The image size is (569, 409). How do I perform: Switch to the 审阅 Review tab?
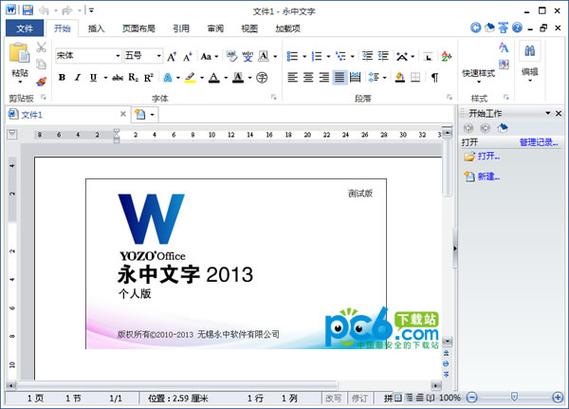point(215,28)
